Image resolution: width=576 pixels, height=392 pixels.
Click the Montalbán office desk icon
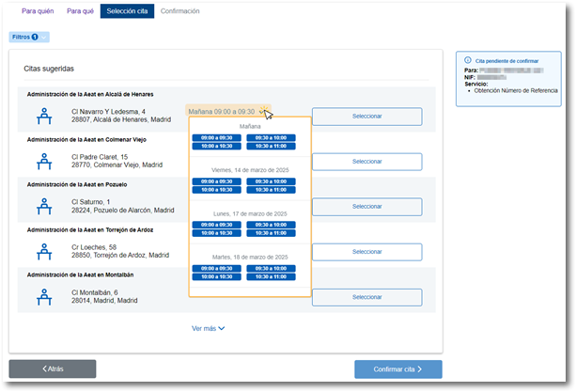click(x=43, y=296)
